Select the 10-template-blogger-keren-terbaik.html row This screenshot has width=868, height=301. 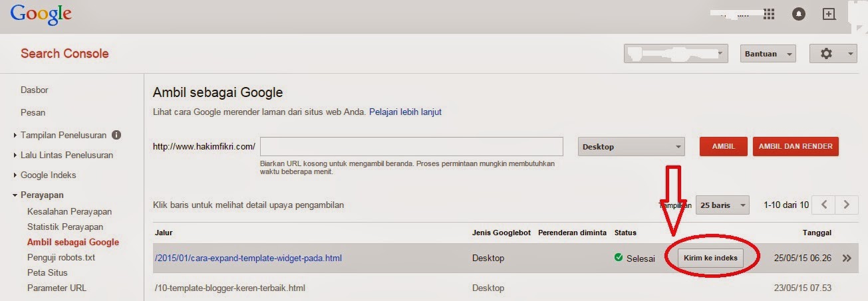pyautogui.click(x=506, y=288)
